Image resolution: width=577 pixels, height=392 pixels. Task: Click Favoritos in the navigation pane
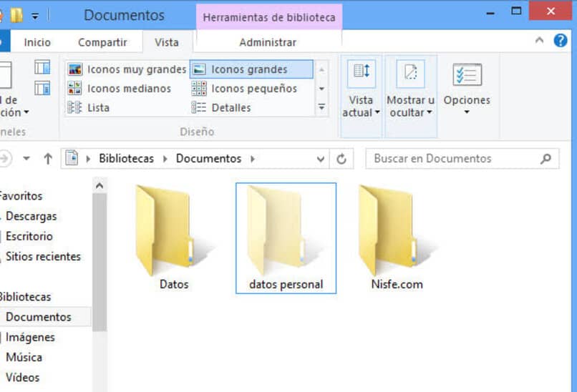tap(21, 196)
